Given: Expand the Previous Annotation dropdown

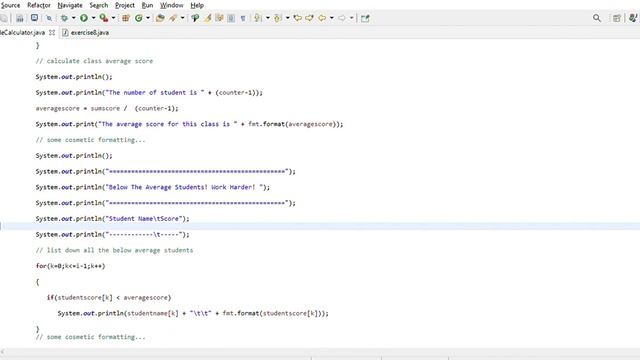Looking at the screenshot, I should (x=288, y=18).
